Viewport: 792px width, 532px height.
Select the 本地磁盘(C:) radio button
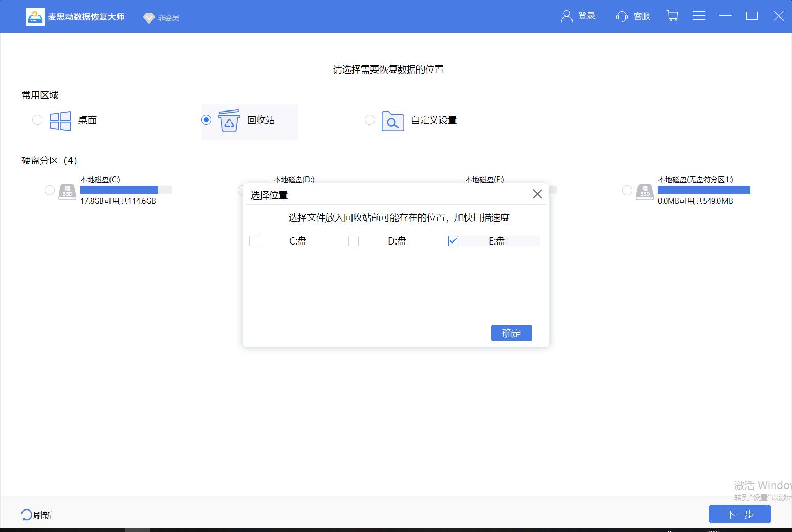pyautogui.click(x=49, y=190)
